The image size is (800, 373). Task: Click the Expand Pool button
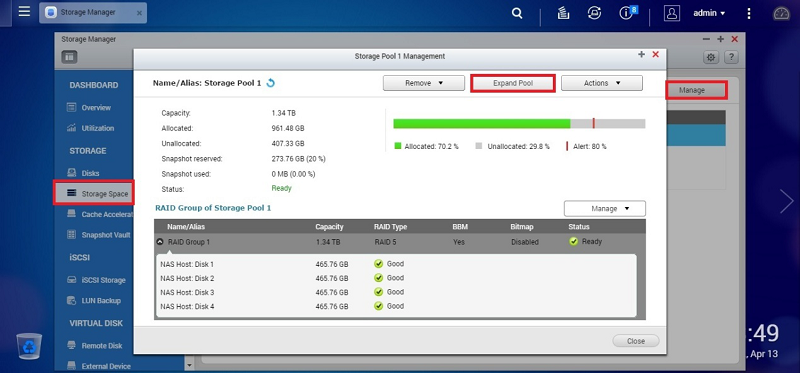(512, 83)
